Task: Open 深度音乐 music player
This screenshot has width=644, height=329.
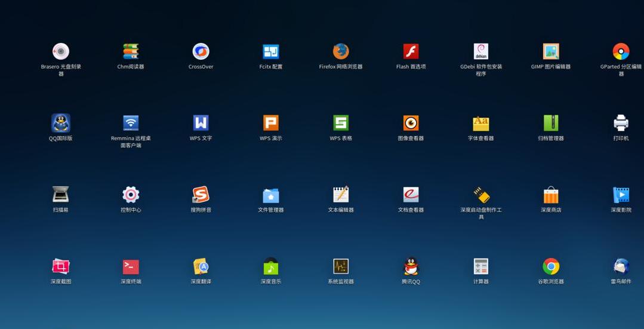Action: (x=270, y=266)
